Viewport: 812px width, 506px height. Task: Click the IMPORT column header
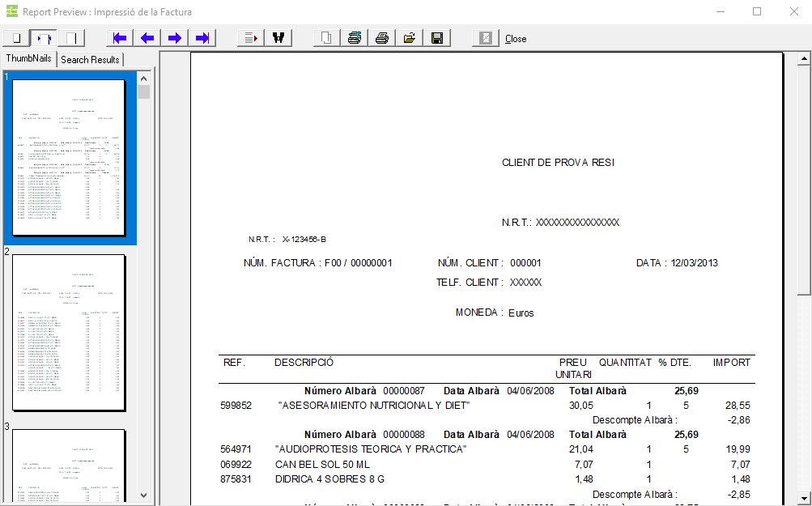731,363
